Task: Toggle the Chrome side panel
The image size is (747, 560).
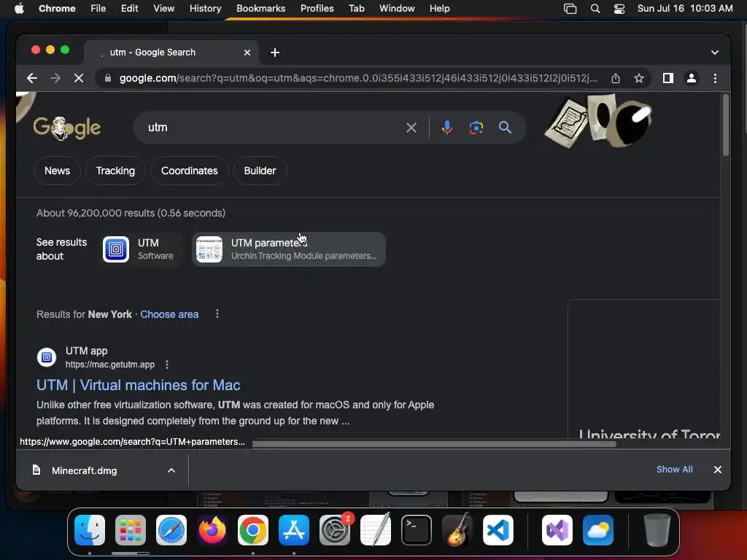Action: pyautogui.click(x=668, y=78)
